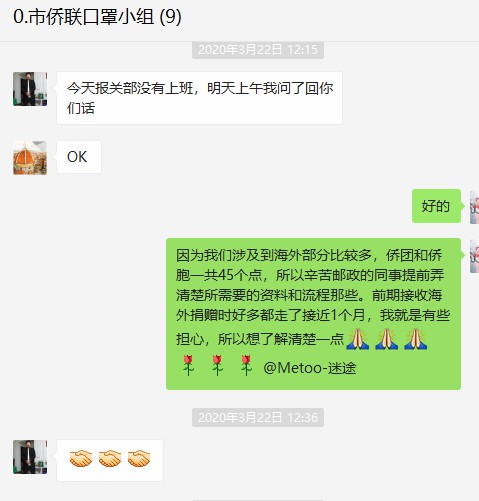Click the 2020年3月22日 12:15 timestamp
This screenshot has height=501, width=479.
coord(258,50)
